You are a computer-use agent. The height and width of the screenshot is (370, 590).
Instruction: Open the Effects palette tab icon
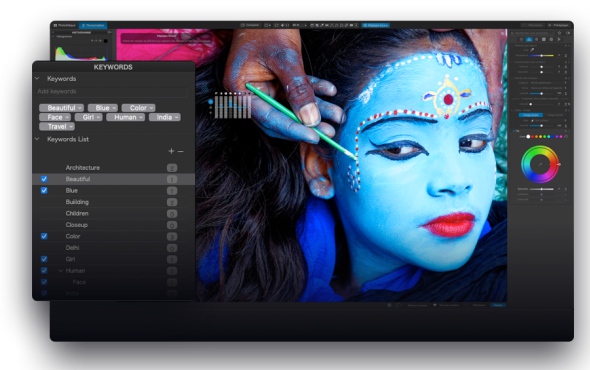click(559, 39)
